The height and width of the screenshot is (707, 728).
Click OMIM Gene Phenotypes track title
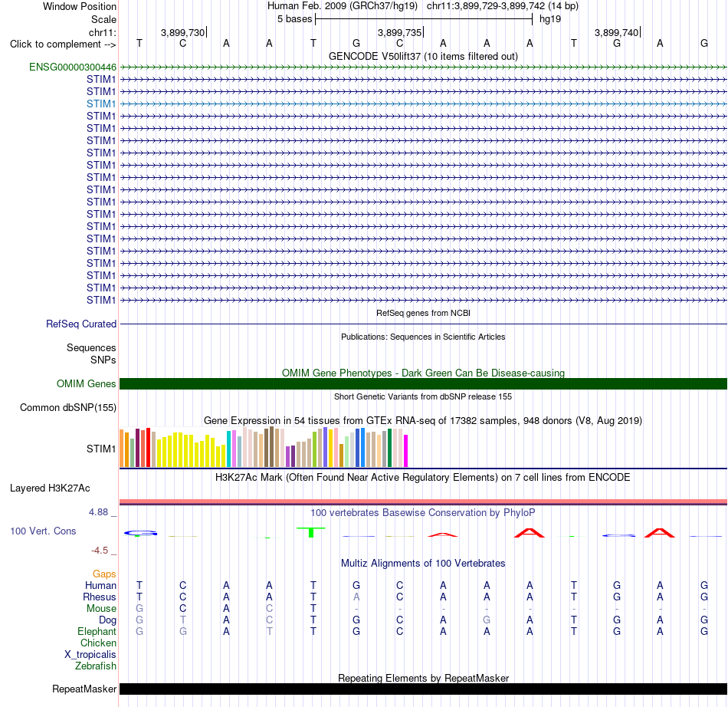pyautogui.click(x=423, y=373)
